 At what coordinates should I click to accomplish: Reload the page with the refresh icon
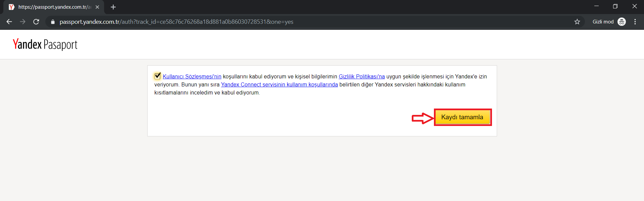(x=36, y=22)
